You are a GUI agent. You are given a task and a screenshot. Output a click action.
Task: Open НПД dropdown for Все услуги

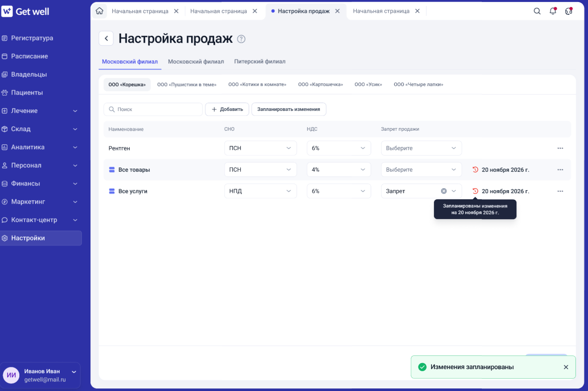260,191
